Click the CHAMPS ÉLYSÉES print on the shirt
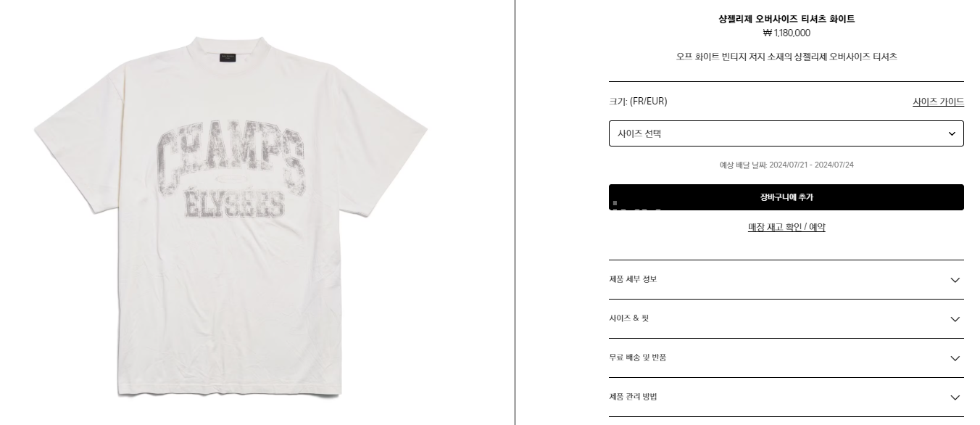980x425 pixels. [x=231, y=172]
